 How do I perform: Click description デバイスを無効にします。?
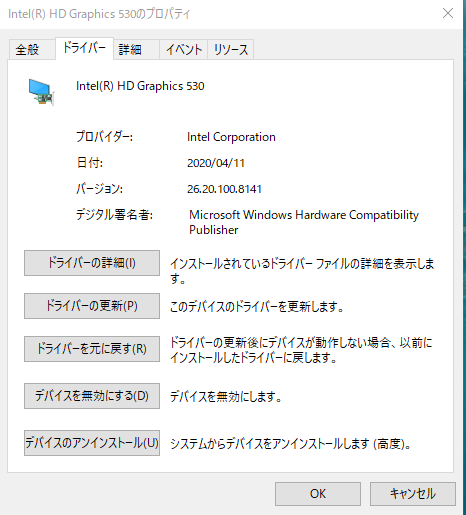(x=226, y=396)
